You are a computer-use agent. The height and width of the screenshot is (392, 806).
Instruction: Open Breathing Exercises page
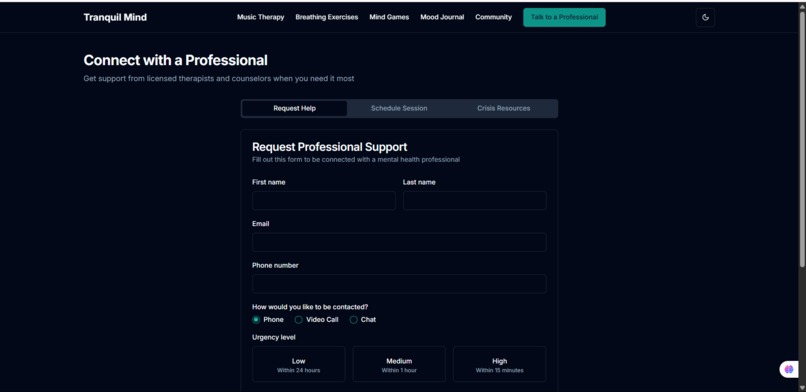[x=326, y=17]
